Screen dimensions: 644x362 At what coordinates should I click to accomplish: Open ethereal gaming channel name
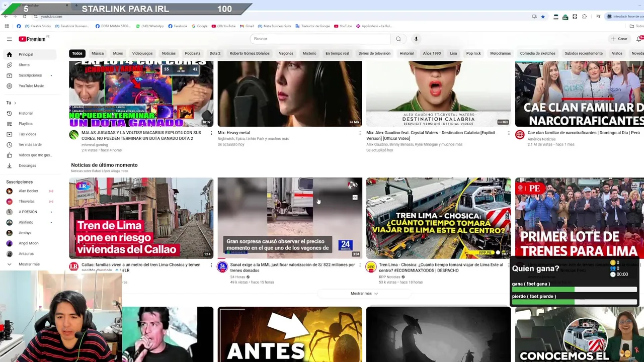[95, 145]
